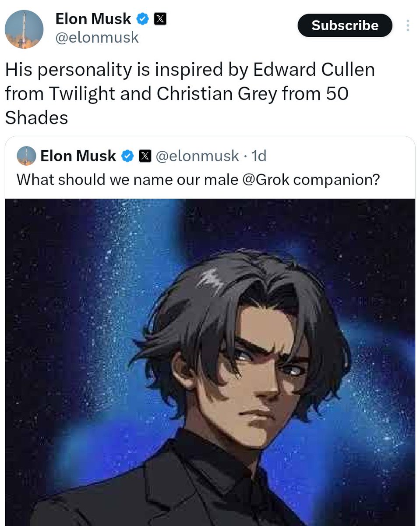Click the X affiliation badge in tweet header
This screenshot has height=526, width=420.
(159, 19)
